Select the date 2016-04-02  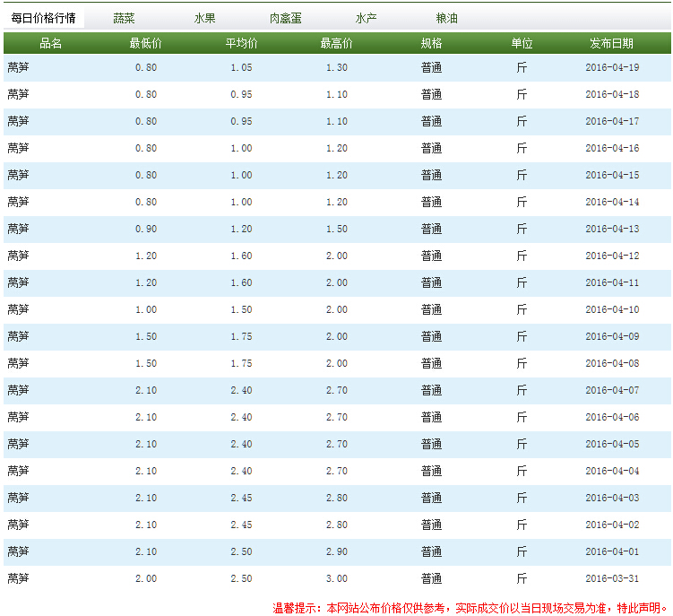point(612,525)
